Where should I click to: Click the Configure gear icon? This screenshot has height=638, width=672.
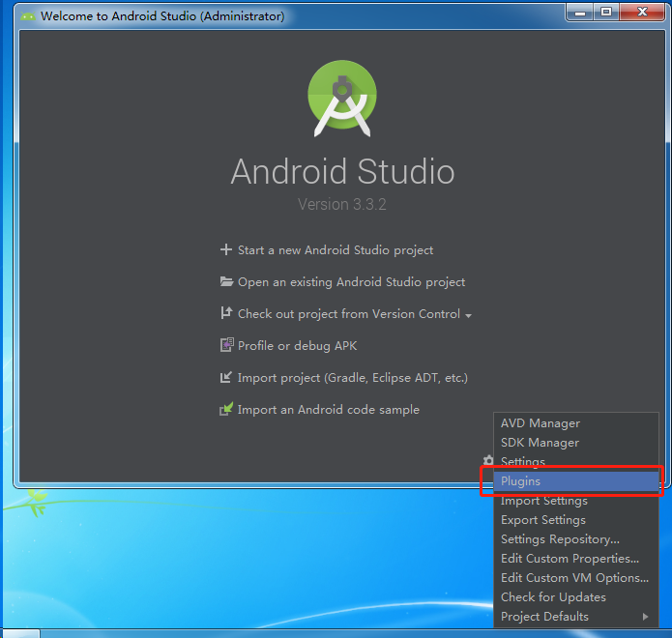click(488, 460)
